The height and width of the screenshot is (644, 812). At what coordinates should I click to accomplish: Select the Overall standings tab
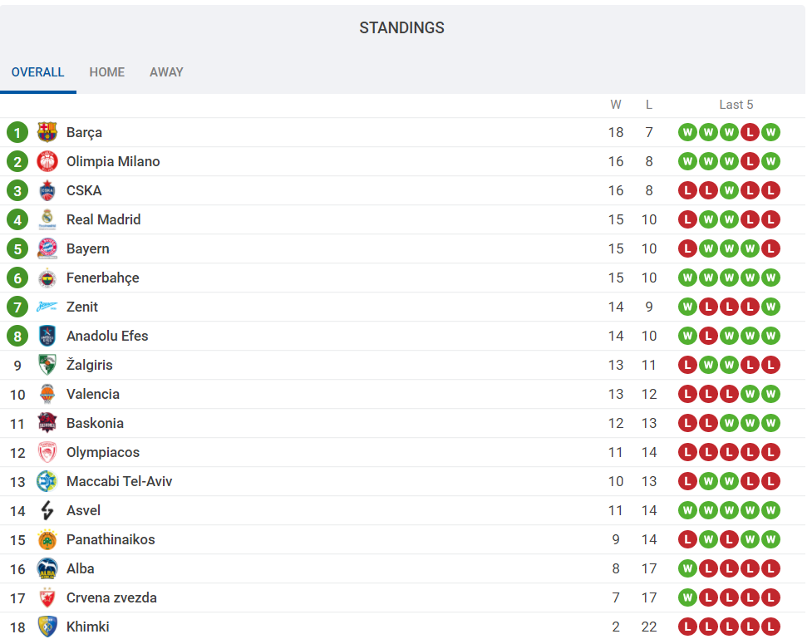(37, 72)
